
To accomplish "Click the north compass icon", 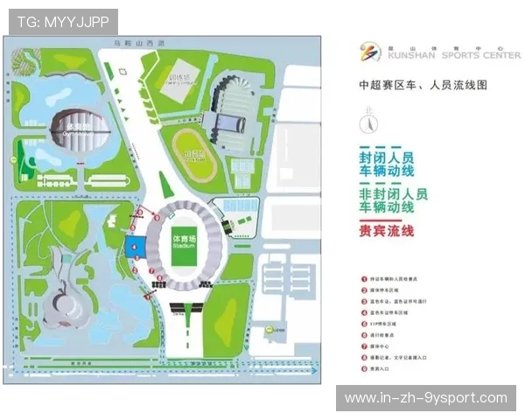I will 368,124.
